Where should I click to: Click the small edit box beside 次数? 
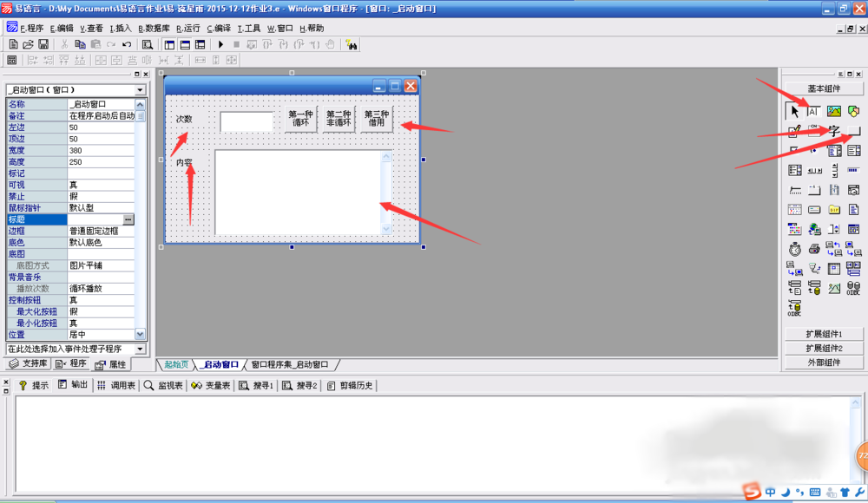[247, 121]
